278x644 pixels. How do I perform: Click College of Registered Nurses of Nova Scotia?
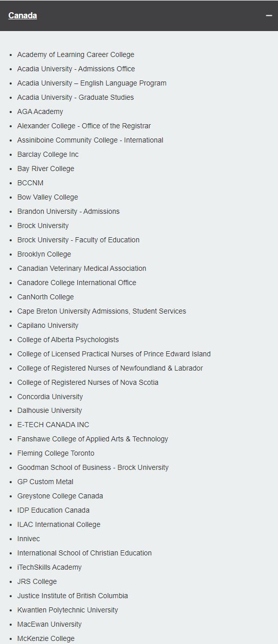88,382
